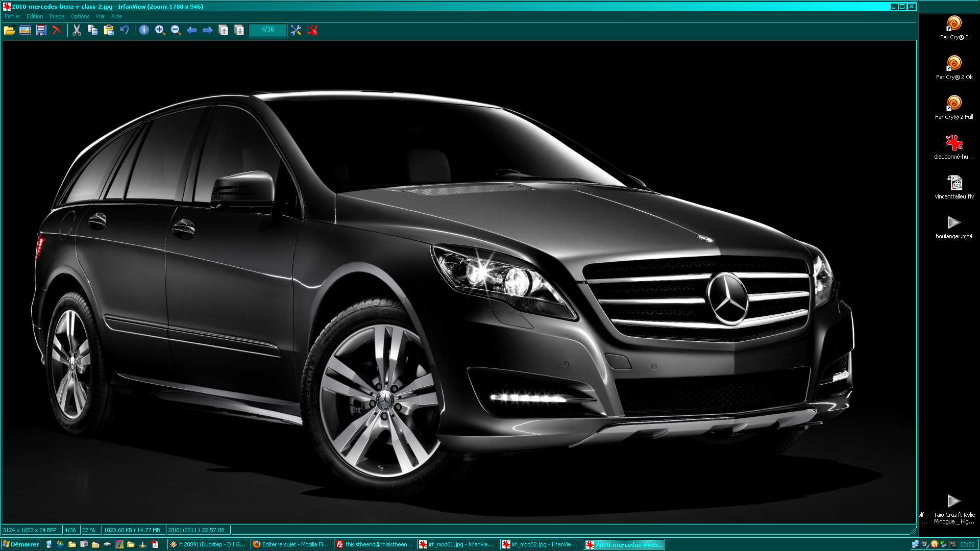
Task: Switch to irf_mod02.jpg IrfanView taskbar button
Action: click(x=541, y=544)
